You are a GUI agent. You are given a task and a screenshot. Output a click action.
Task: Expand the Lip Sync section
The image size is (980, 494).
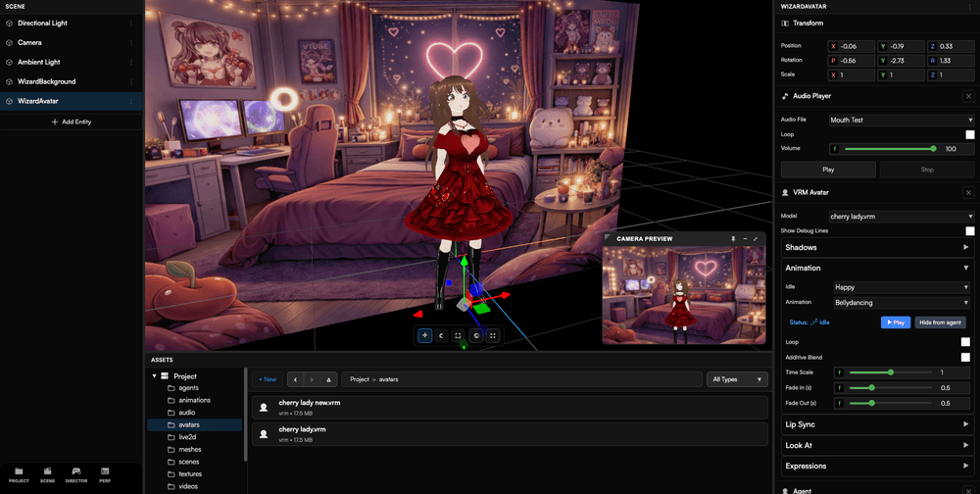tap(877, 424)
